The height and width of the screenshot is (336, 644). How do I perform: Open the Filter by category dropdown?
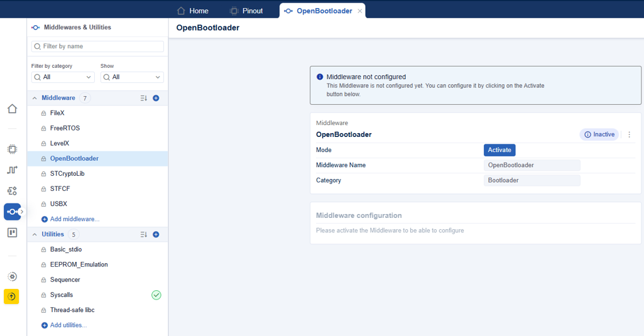[63, 77]
